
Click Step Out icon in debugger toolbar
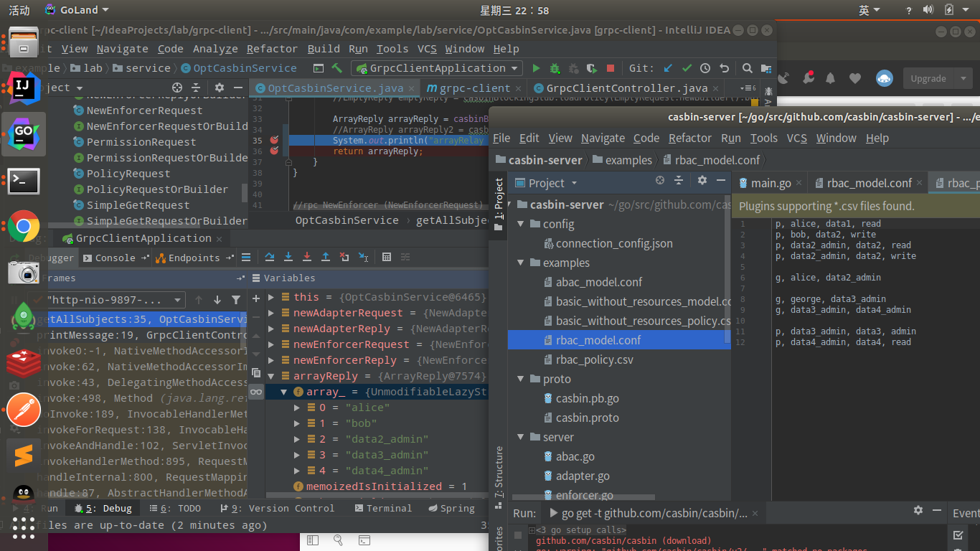tap(326, 257)
